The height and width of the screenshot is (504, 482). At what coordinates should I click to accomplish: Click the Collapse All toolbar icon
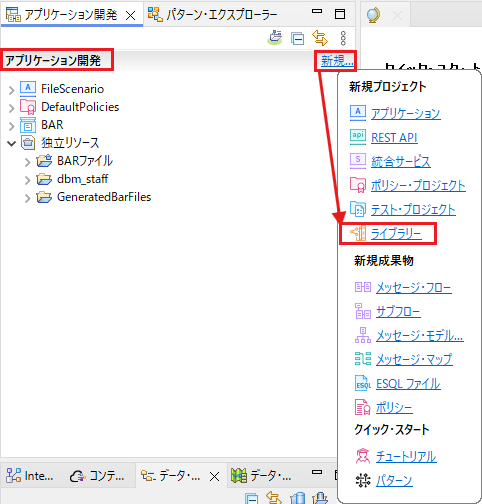(x=297, y=38)
